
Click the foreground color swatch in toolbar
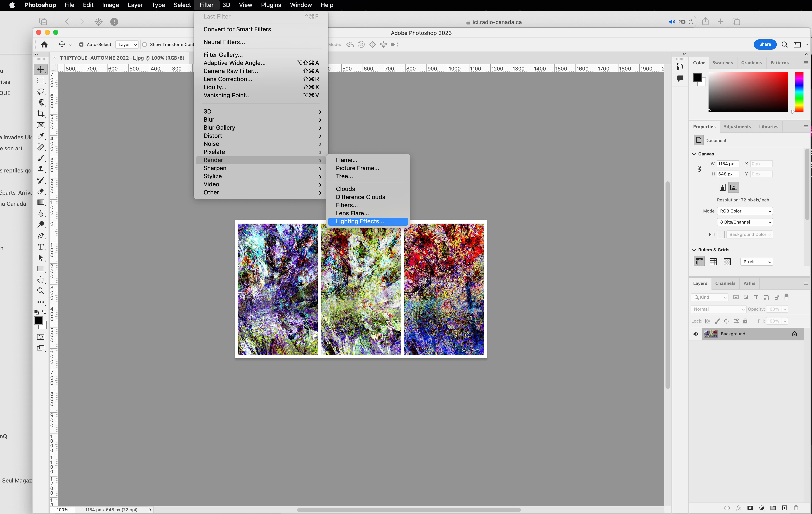[38, 321]
